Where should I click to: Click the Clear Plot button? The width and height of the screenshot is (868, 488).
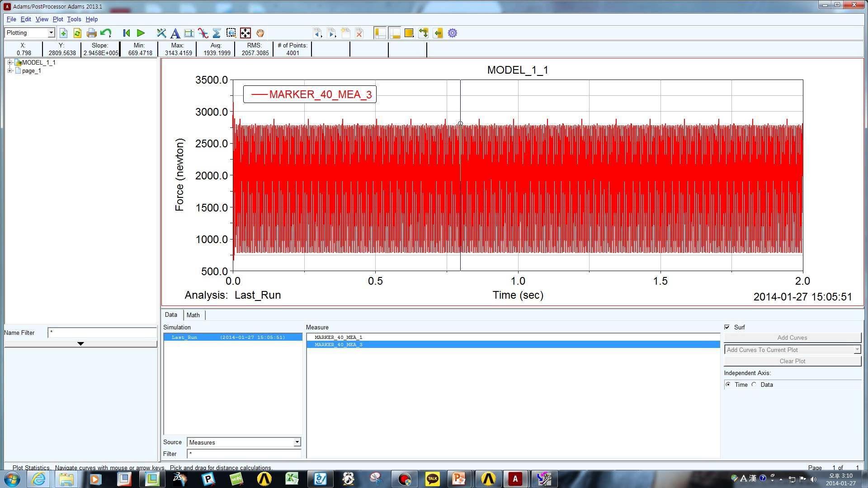pos(792,361)
